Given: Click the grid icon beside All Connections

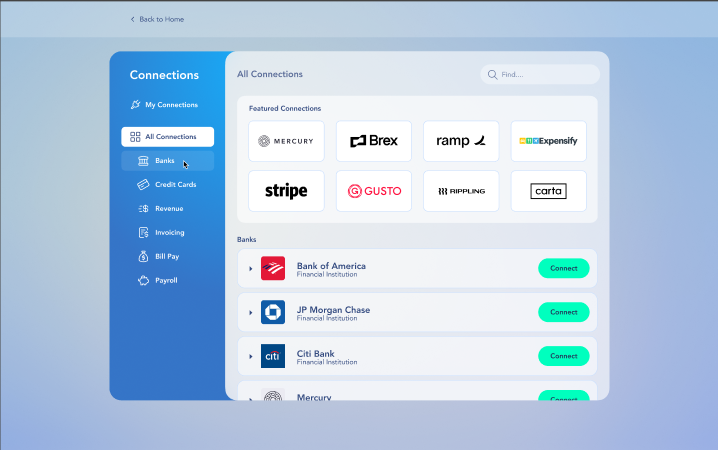Looking at the screenshot, I should tap(135, 137).
